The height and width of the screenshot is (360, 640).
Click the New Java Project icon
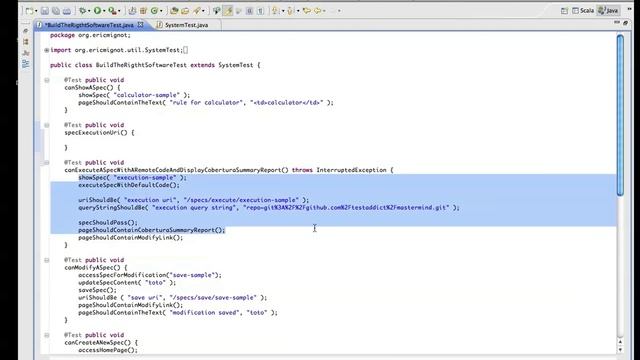[x=132, y=11]
